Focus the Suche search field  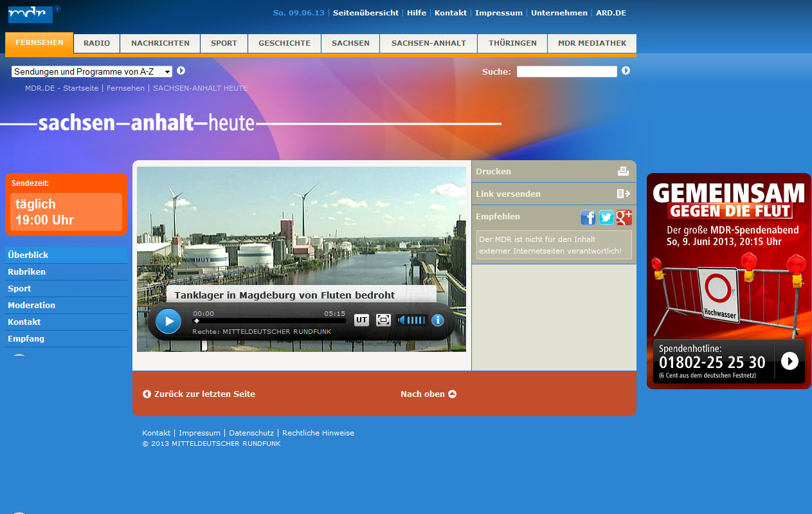pos(567,71)
